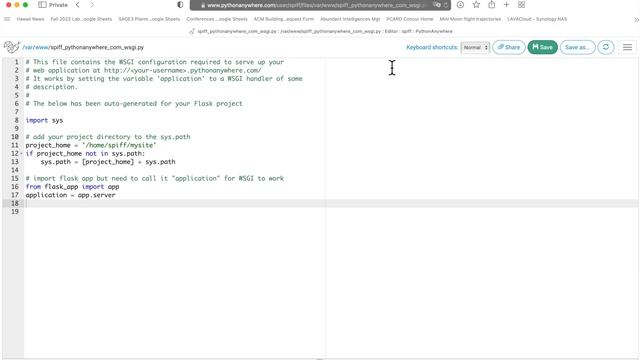Click line number 1 in gutter
Image resolution: width=640 pixels, height=360 pixels.
pyautogui.click(x=16, y=62)
